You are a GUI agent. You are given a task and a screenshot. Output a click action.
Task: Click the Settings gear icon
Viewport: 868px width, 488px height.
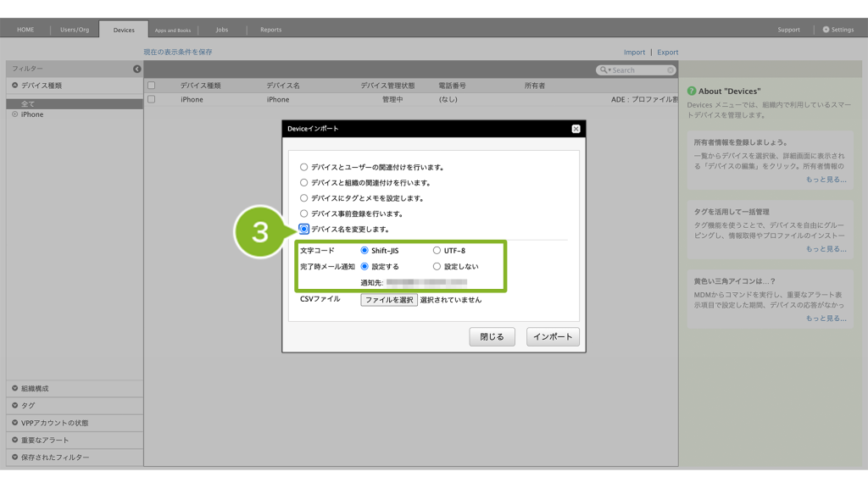[x=826, y=30]
